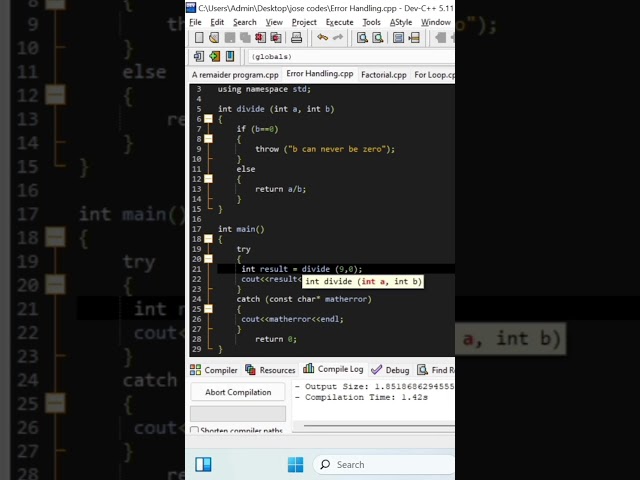640x480 pixels.
Task: Switch to the For Loop.cpp tab
Action: 433,75
